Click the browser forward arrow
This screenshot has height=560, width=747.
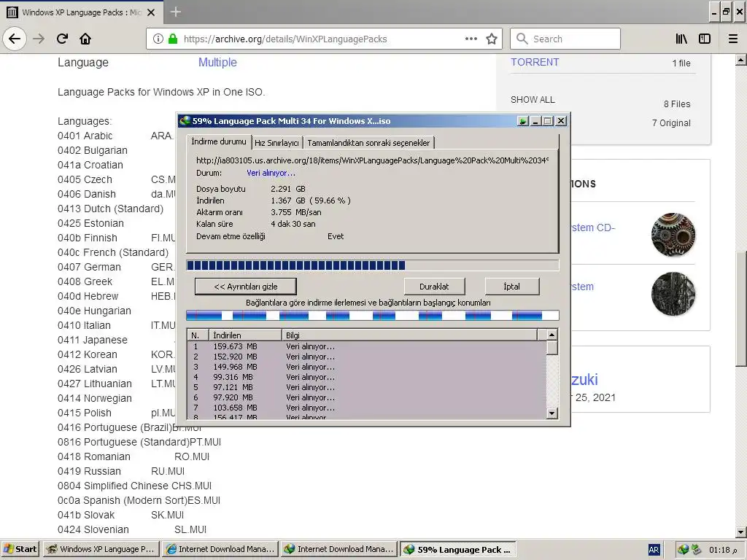[39, 39]
